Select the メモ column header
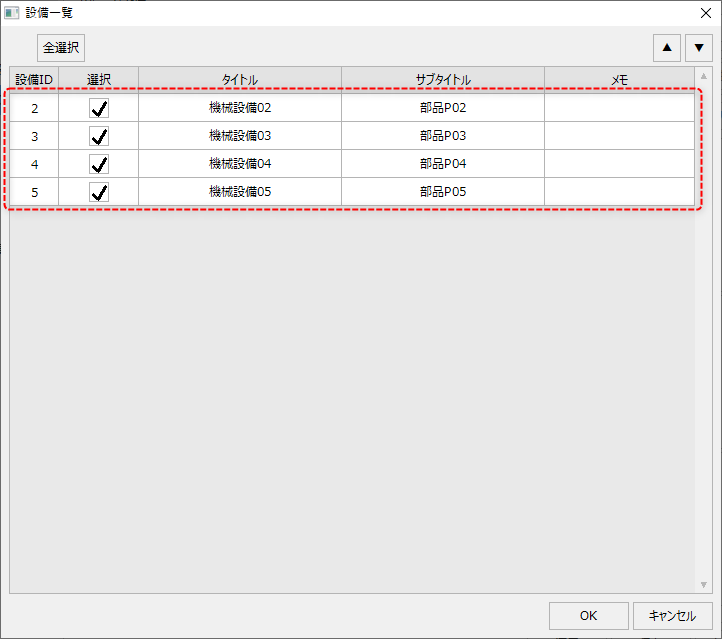This screenshot has width=722, height=639. (x=619, y=79)
